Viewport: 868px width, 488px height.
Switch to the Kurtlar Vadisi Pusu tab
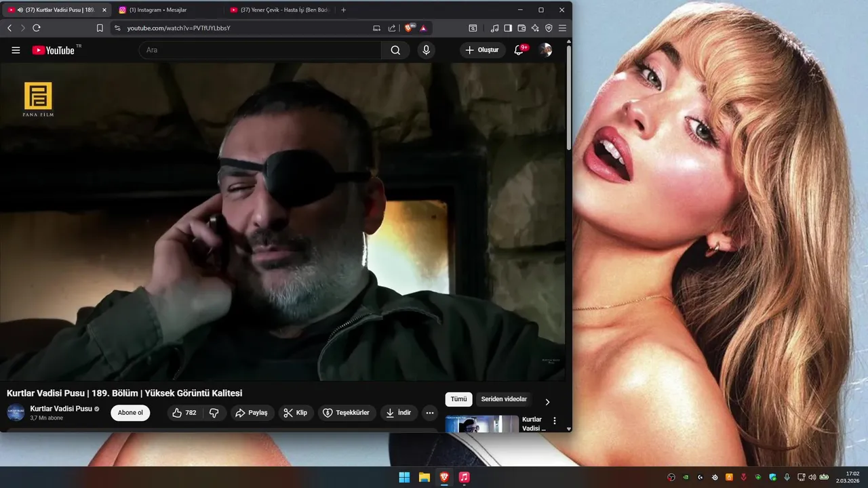point(56,9)
